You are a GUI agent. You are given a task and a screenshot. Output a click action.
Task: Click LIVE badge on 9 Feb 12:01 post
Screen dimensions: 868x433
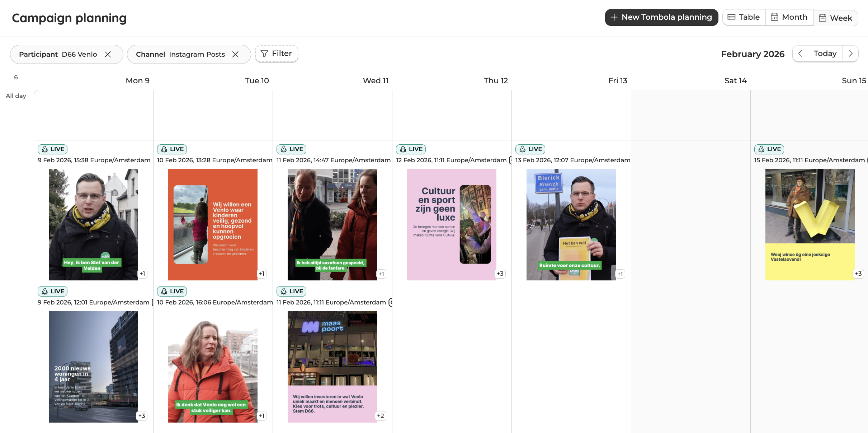[52, 291]
